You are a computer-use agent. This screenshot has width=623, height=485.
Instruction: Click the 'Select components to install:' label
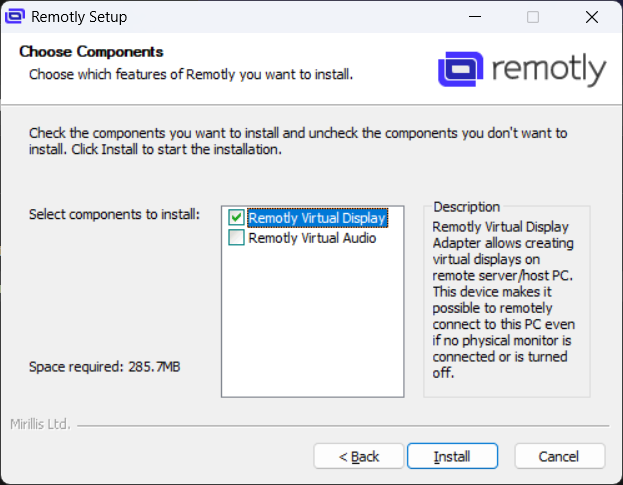point(114,214)
